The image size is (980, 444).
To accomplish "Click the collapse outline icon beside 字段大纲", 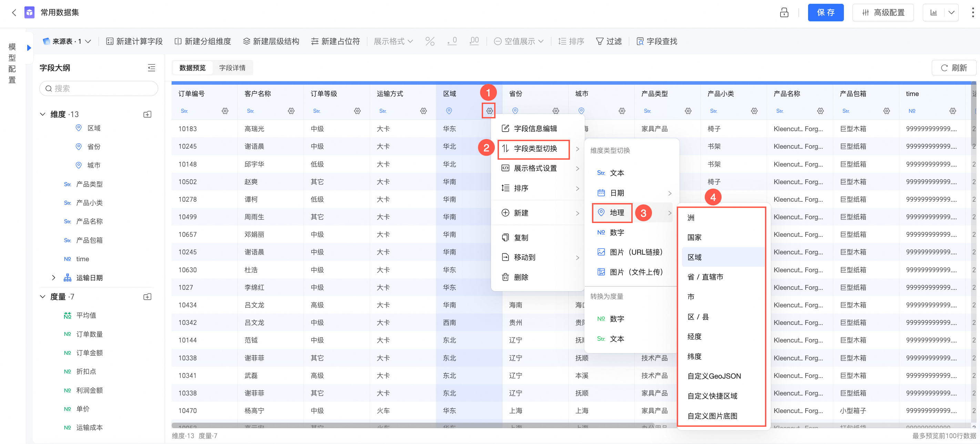I will pos(151,68).
